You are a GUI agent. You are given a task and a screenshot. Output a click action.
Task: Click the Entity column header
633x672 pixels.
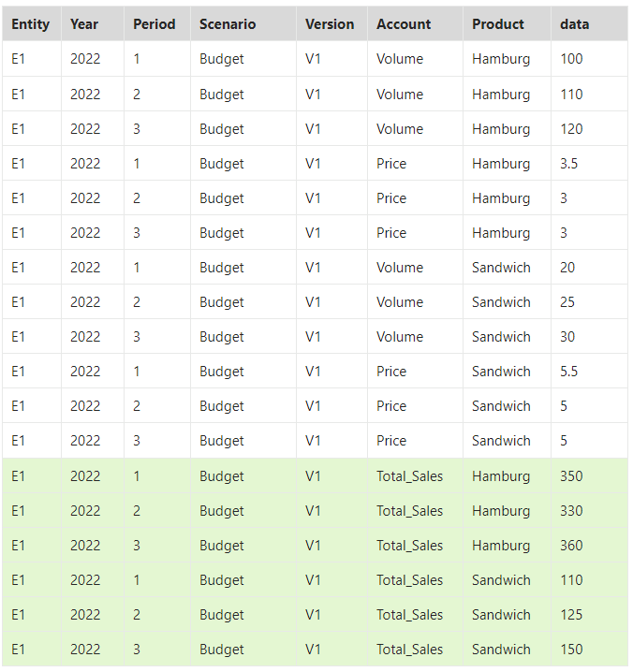click(31, 24)
